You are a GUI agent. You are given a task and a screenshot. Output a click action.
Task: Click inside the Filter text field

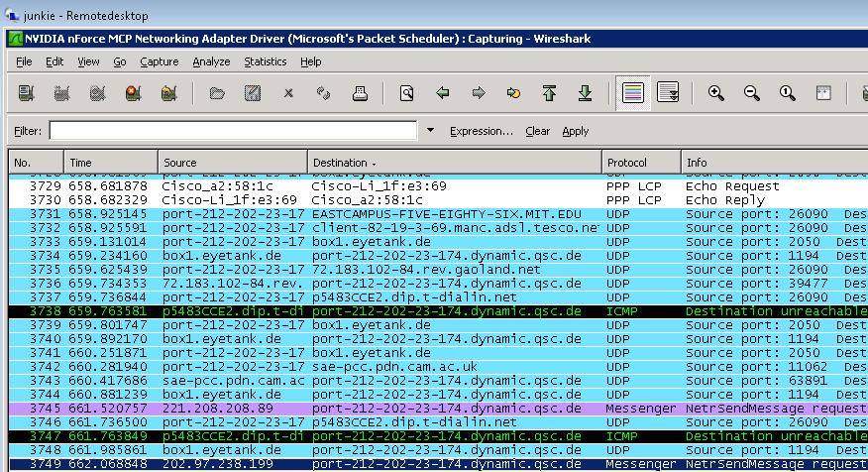point(233,131)
